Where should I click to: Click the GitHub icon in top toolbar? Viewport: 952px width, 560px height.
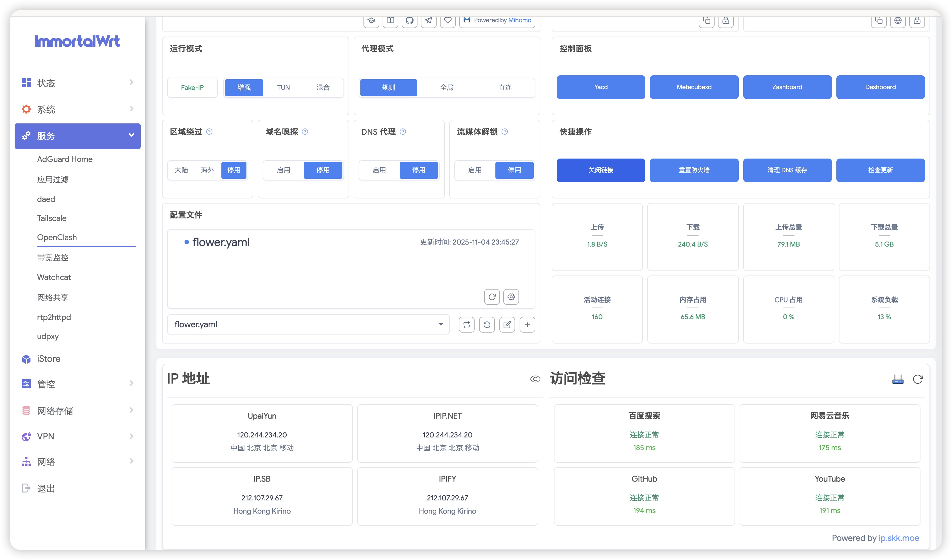[410, 21]
